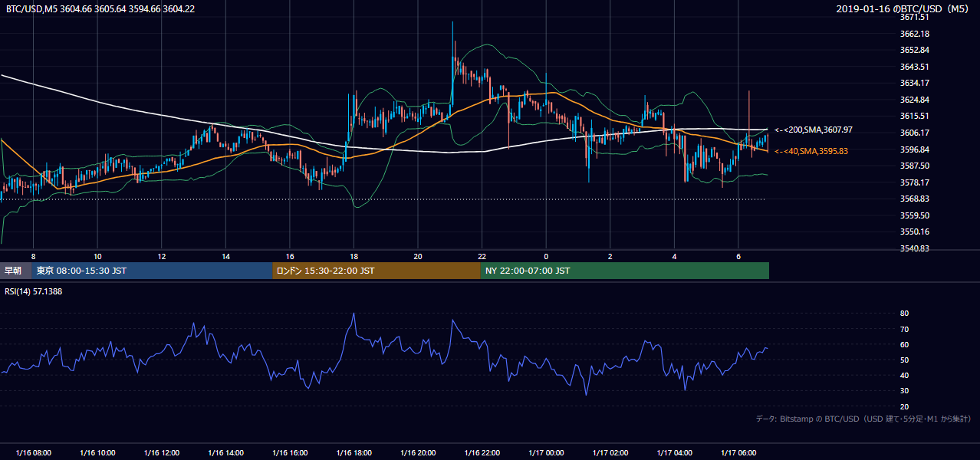This screenshot has height=460, width=980.
Task: Click the 1/16 18:00 time axis label
Action: 354,453
